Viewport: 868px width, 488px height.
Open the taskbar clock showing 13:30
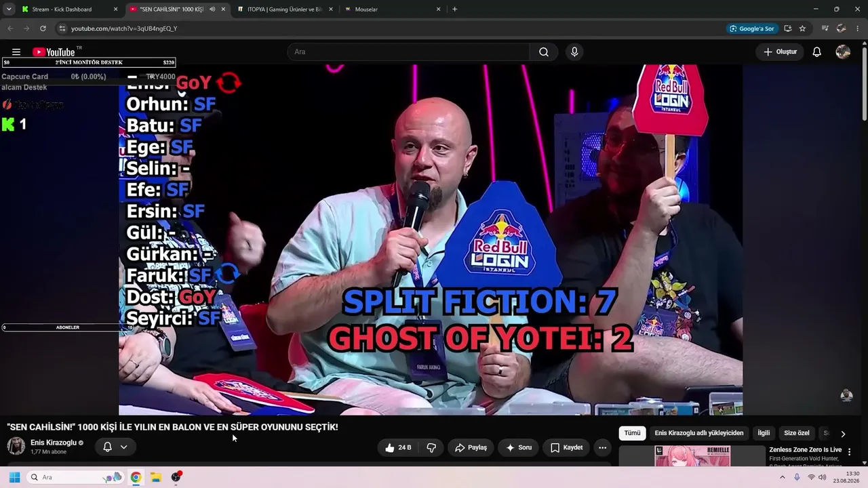point(847,477)
